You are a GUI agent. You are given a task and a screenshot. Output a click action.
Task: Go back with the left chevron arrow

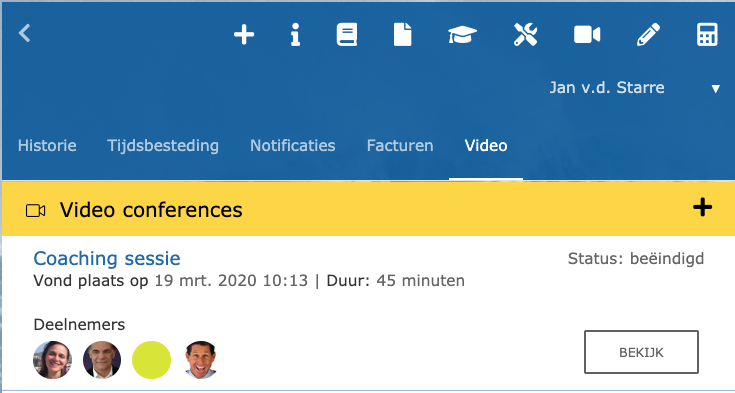point(24,33)
